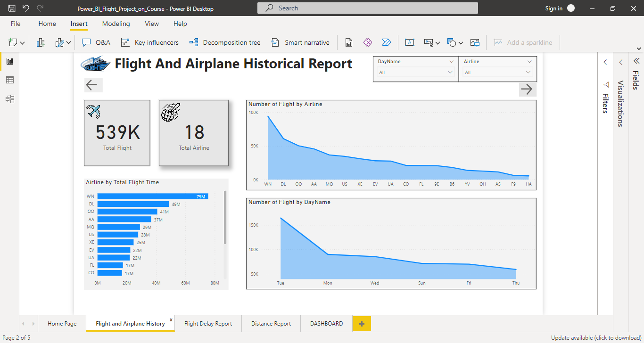Open Model view from the sidebar

10,98
